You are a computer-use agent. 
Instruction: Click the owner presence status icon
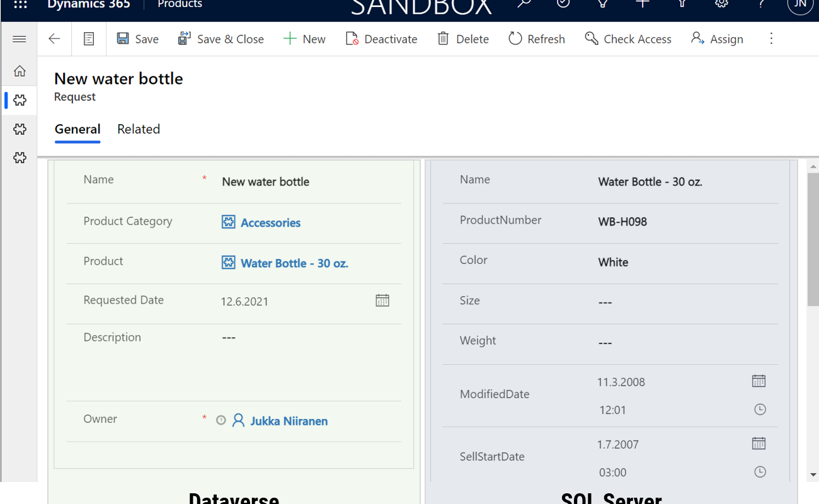[x=220, y=420]
